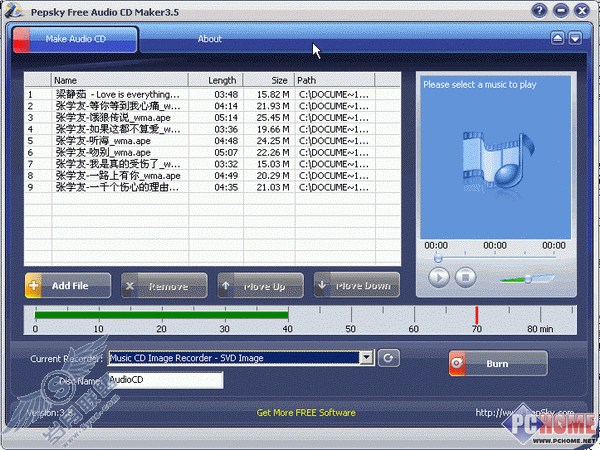Click the Pepsky app logo icon
This screenshot has width=600, height=450.
click(14, 11)
